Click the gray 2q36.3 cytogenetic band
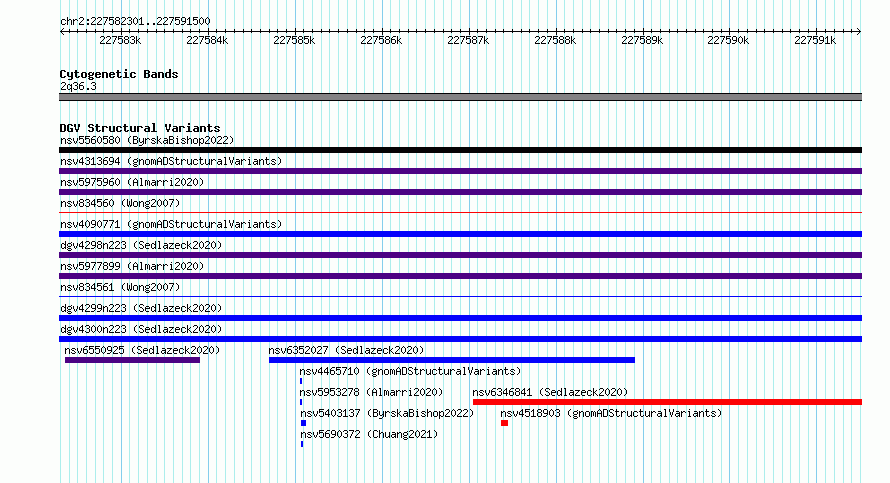The image size is (890, 483). click(460, 97)
